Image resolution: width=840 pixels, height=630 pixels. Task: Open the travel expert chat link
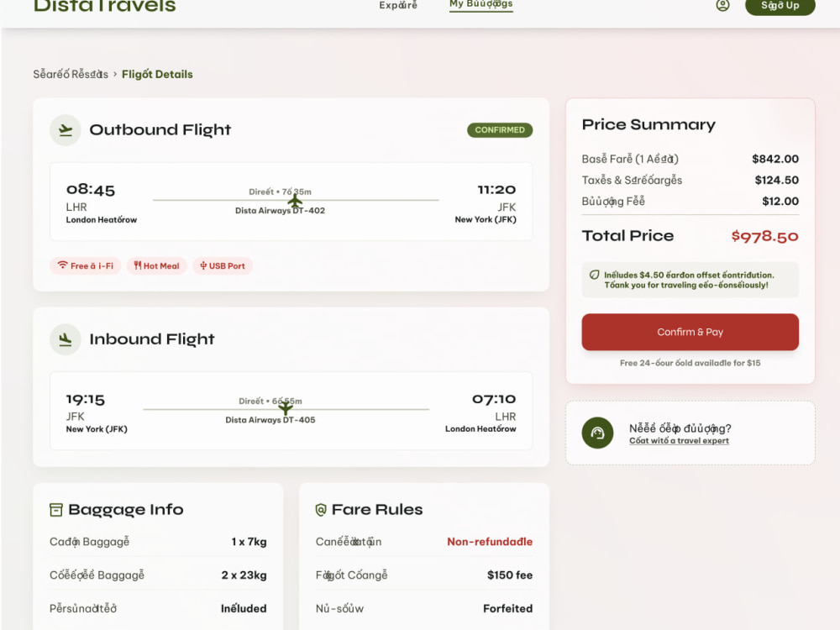coord(679,441)
